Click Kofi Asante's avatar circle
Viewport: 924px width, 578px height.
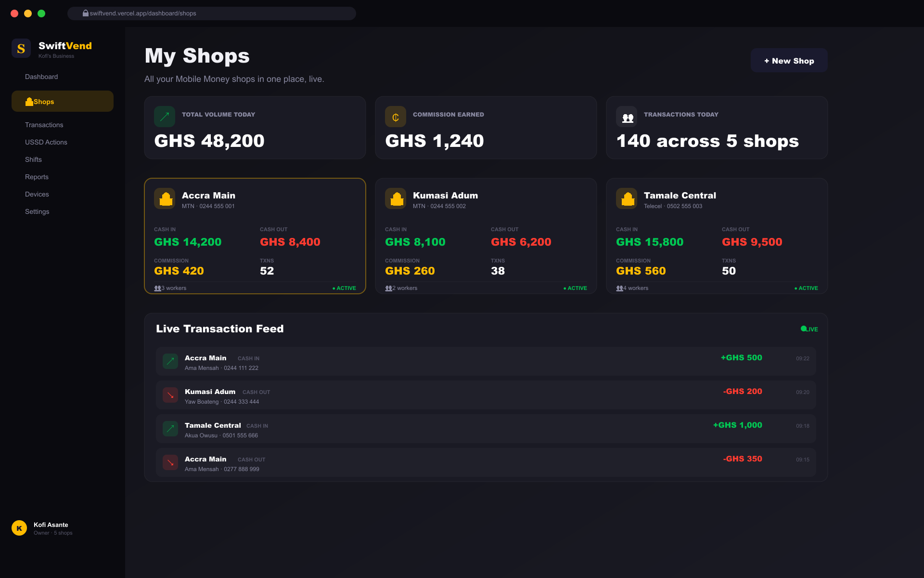[19, 527]
